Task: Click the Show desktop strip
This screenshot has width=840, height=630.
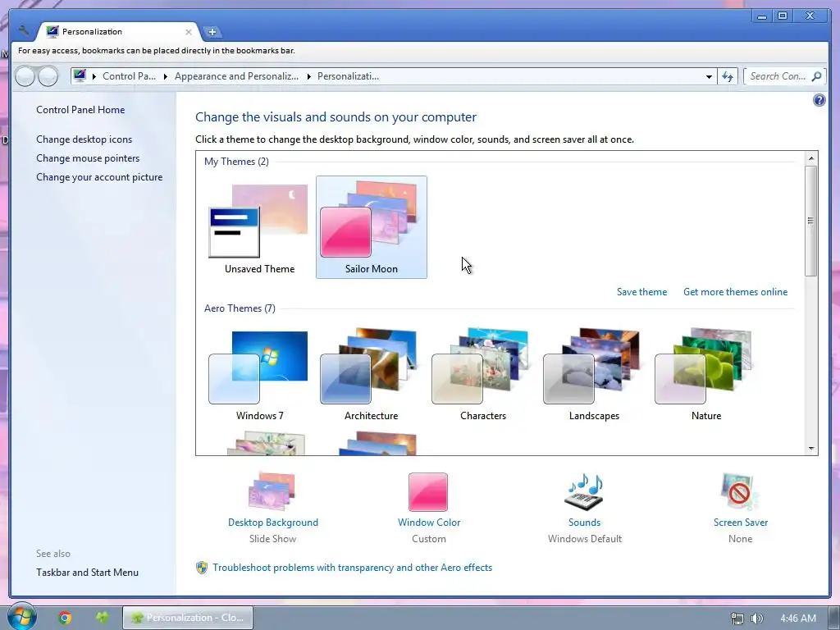Action: 833,619
